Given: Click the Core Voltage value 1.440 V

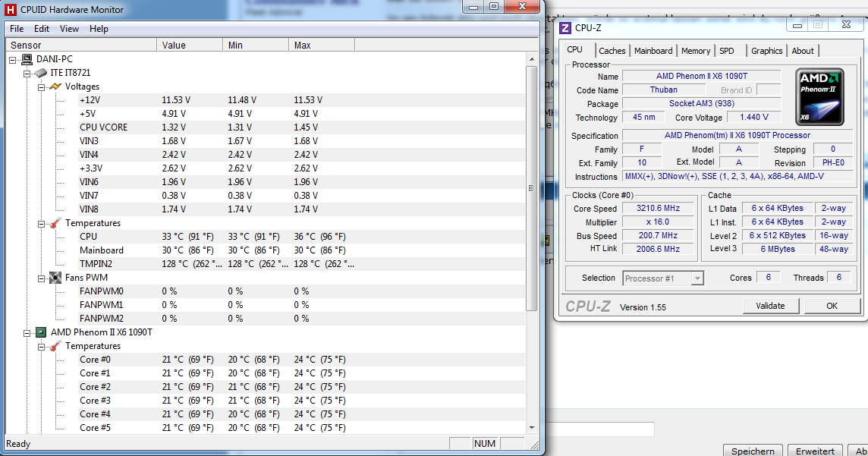Looking at the screenshot, I should pos(754,118).
